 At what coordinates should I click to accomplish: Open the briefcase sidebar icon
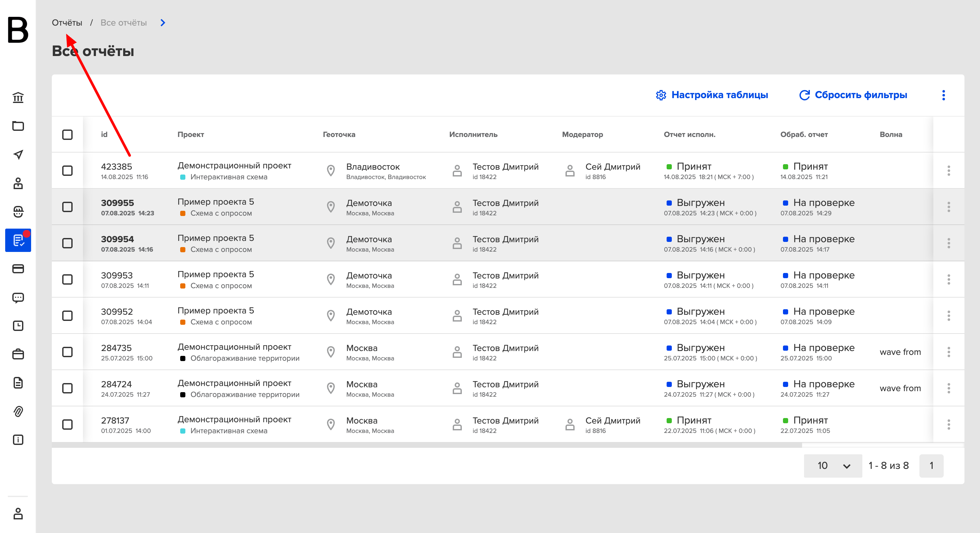pyautogui.click(x=18, y=354)
